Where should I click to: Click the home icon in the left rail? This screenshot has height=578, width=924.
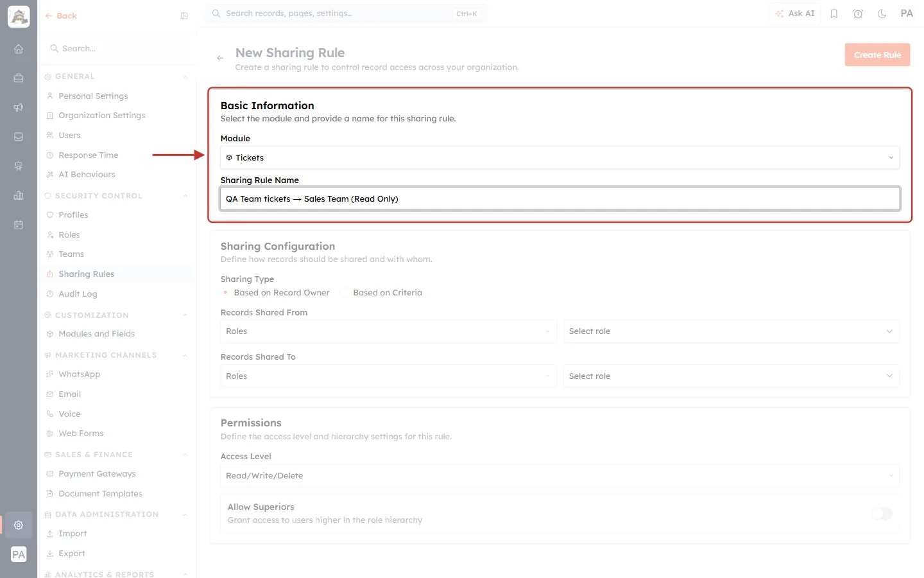pos(19,49)
